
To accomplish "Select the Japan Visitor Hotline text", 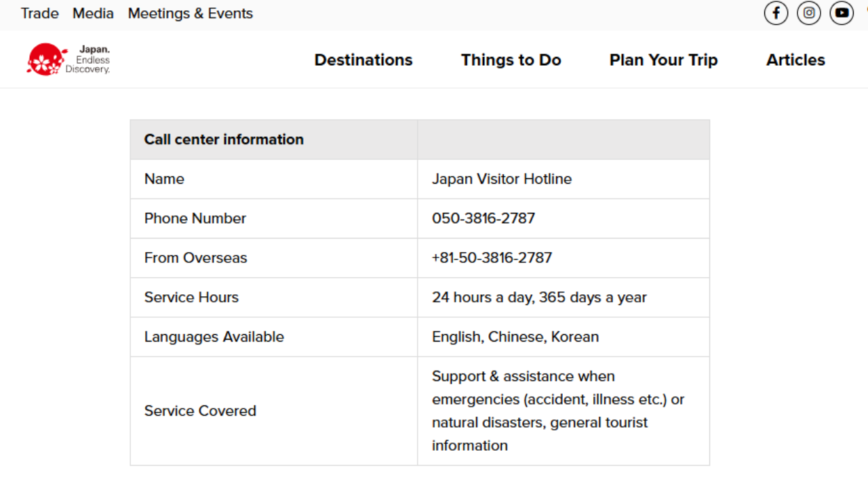I will click(x=502, y=179).
